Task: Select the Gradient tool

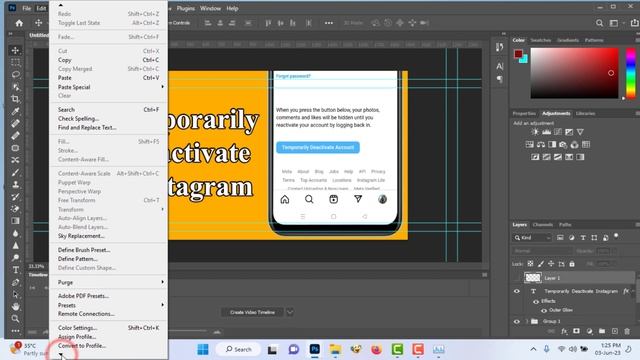Action: pos(16,221)
